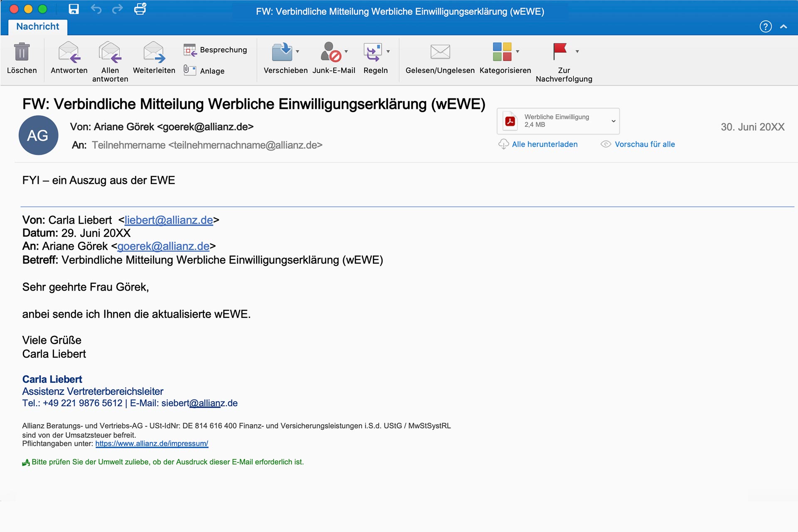Reply using the Antworten icon
The height and width of the screenshot is (532, 798).
click(x=69, y=52)
